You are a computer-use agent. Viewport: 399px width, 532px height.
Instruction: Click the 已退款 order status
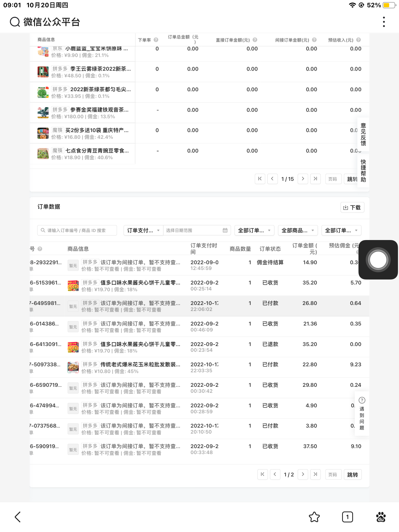[x=270, y=344]
